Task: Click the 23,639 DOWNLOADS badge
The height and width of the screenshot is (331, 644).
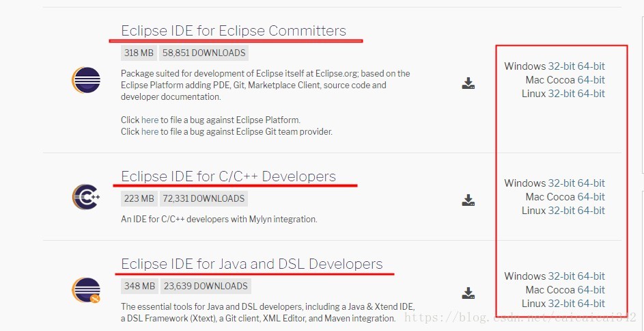Action: tap(206, 286)
